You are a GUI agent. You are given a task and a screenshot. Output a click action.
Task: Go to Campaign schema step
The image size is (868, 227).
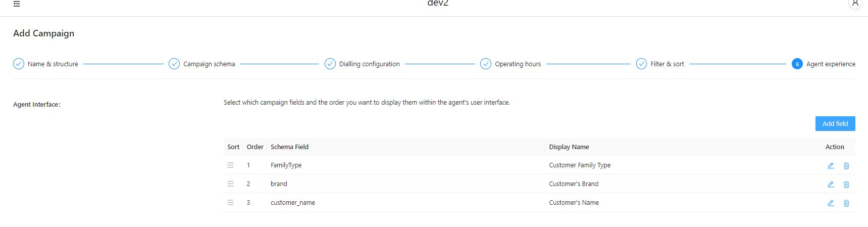click(x=202, y=64)
